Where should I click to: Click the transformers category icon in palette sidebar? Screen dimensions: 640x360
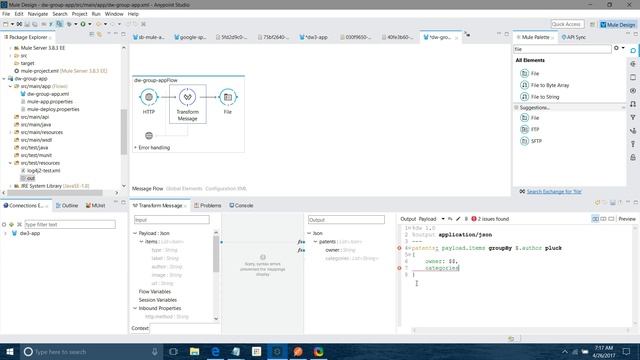(633, 104)
